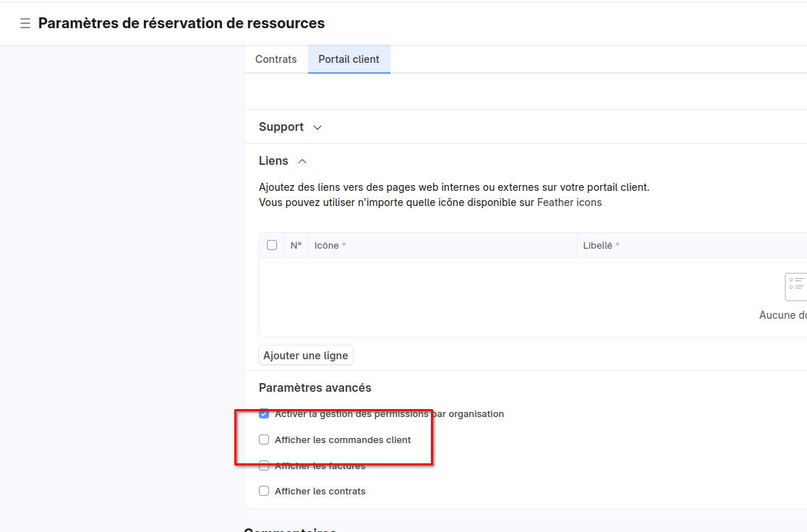Switch to the Contrats tab
807x532 pixels.
(x=276, y=59)
